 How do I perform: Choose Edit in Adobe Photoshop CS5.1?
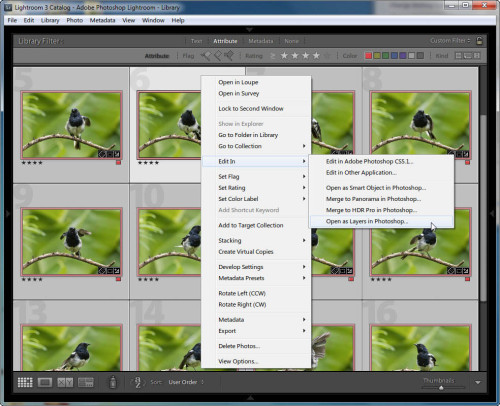click(381, 161)
